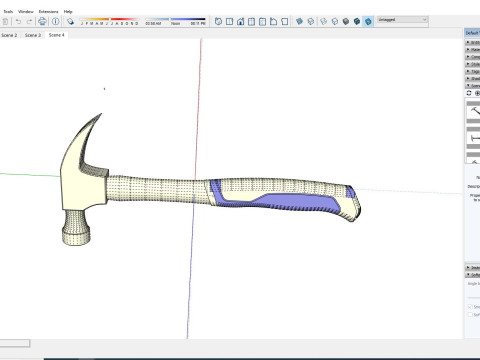480x360 pixels.
Task: Switch to Top view
Action: (229, 22)
